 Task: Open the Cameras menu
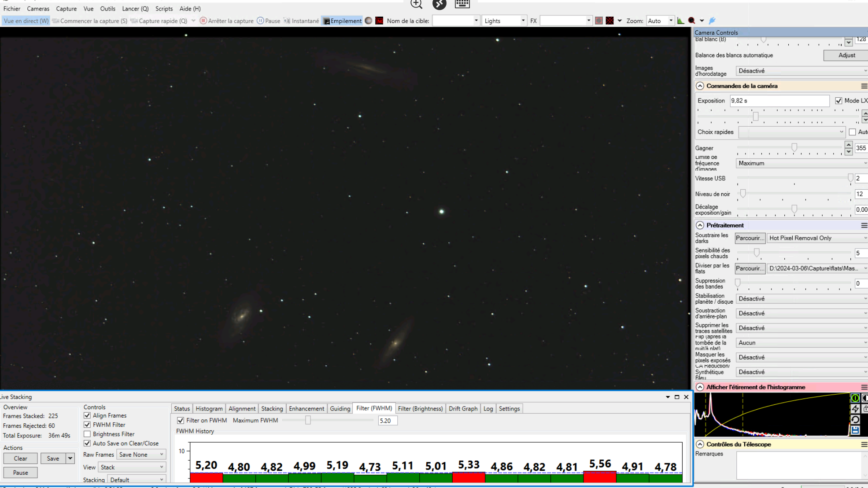[38, 8]
